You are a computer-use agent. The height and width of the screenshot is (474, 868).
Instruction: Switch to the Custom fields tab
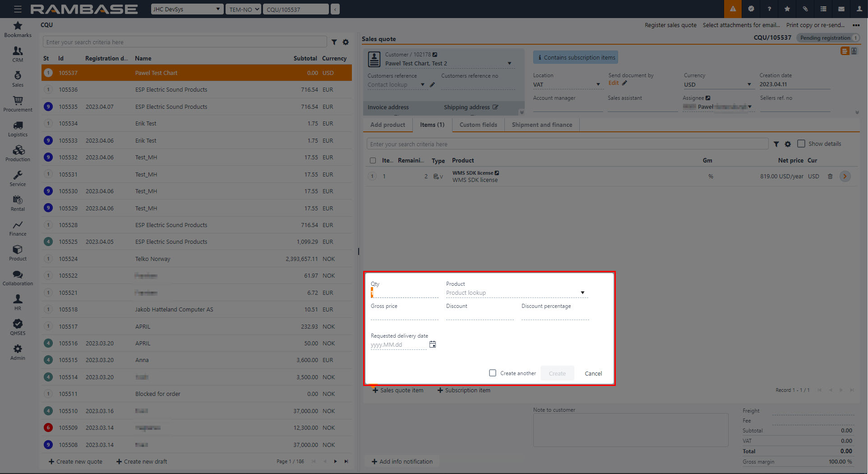tap(478, 125)
